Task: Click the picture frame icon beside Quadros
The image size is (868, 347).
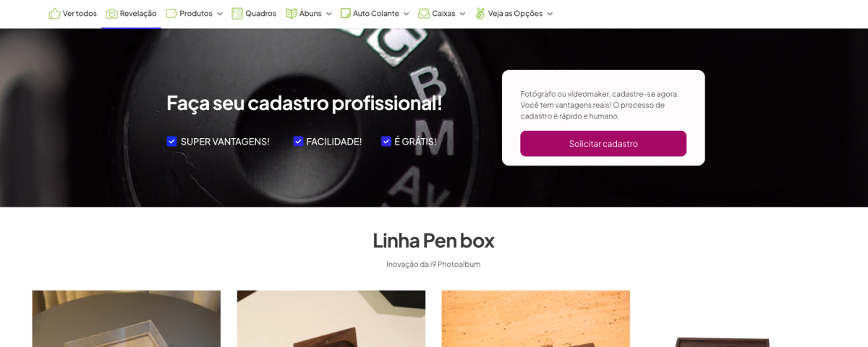Action: tap(237, 14)
